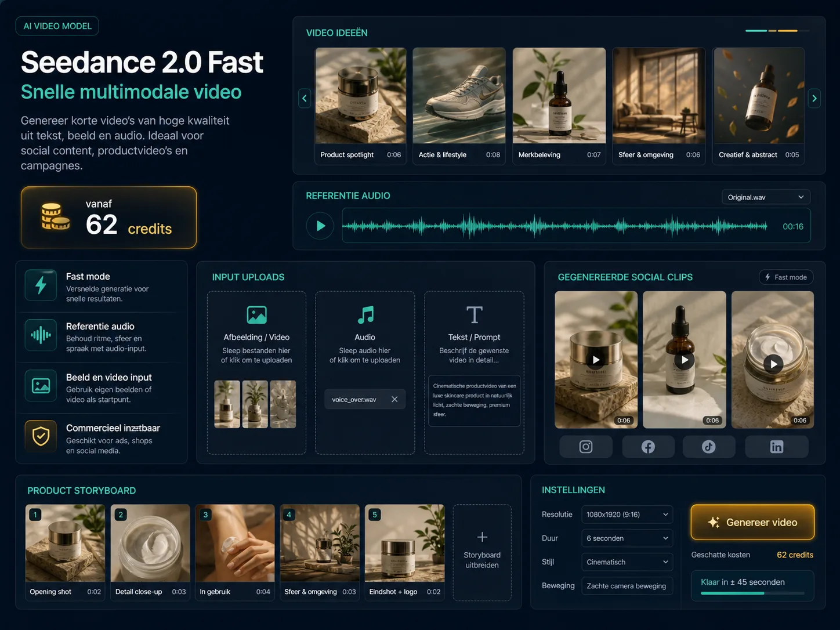Click the voice_over.wav file name
This screenshot has width=840, height=630.
(x=354, y=399)
